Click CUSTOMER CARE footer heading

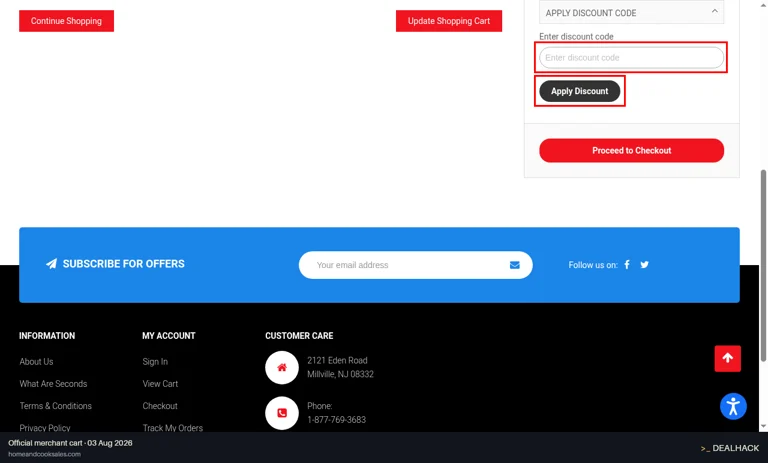pyautogui.click(x=299, y=336)
